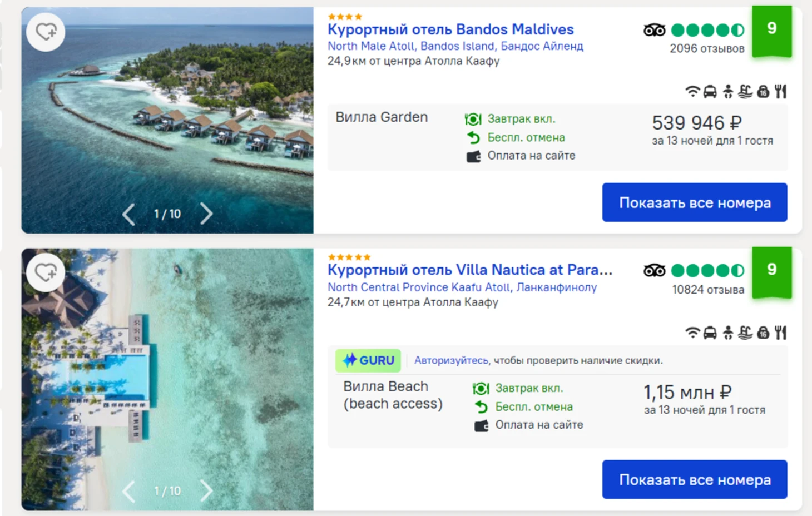Show previous photo of Bandos Maldives hotel

pyautogui.click(x=128, y=214)
